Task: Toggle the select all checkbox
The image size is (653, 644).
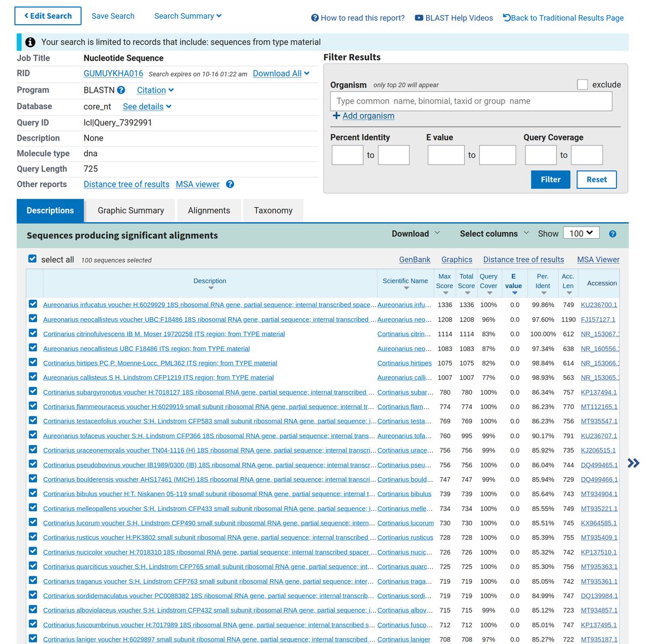Action: click(33, 259)
